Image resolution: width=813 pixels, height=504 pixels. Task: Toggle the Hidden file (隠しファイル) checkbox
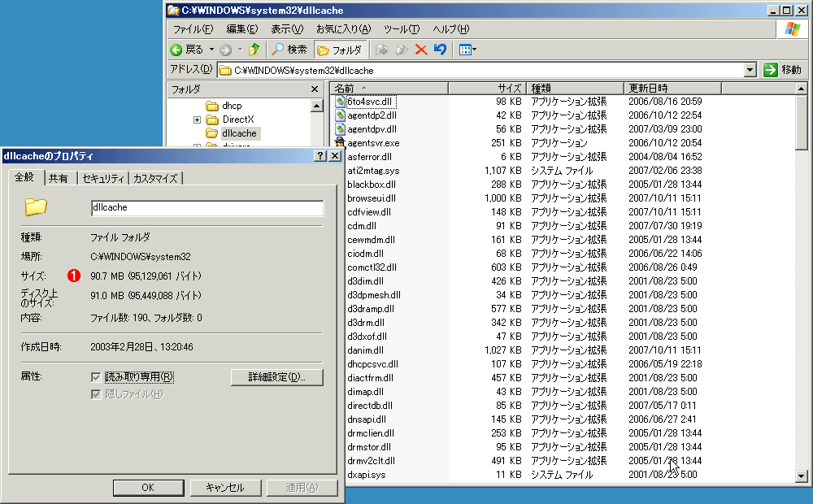95,394
